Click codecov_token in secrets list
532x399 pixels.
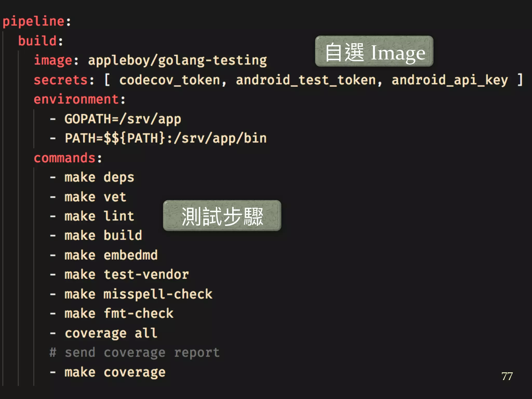169,80
